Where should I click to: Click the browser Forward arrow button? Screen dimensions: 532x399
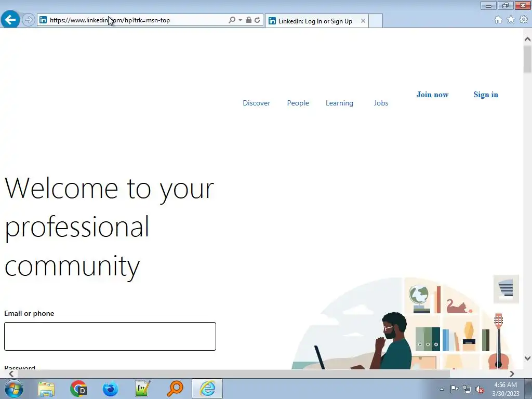point(29,20)
